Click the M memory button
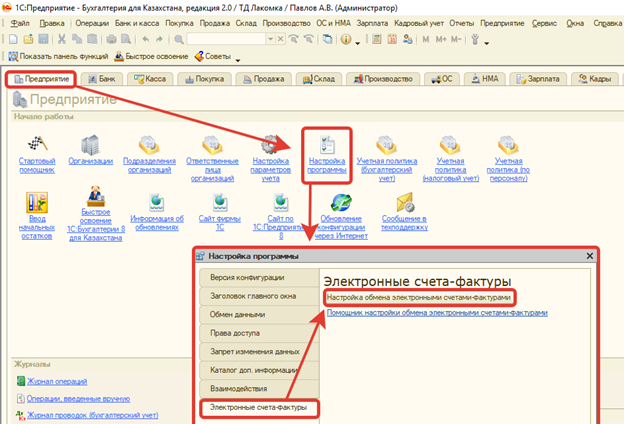This screenshot has height=424, width=626. (426, 39)
